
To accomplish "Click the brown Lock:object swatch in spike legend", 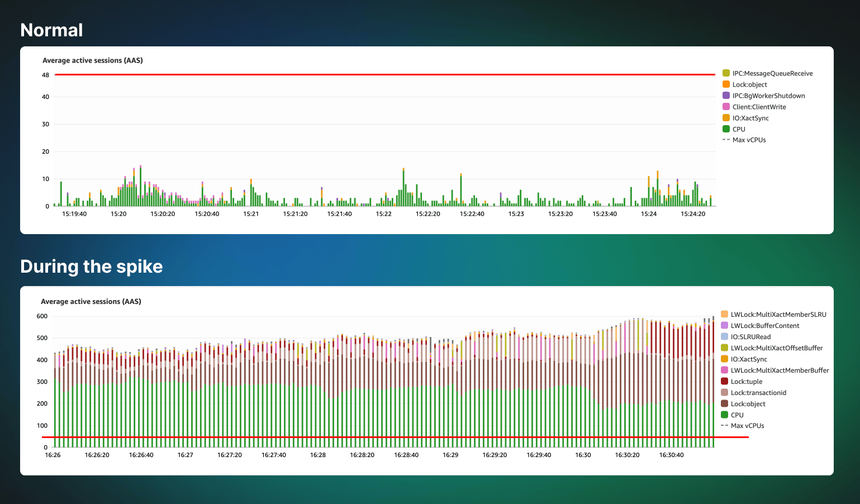I will (724, 404).
